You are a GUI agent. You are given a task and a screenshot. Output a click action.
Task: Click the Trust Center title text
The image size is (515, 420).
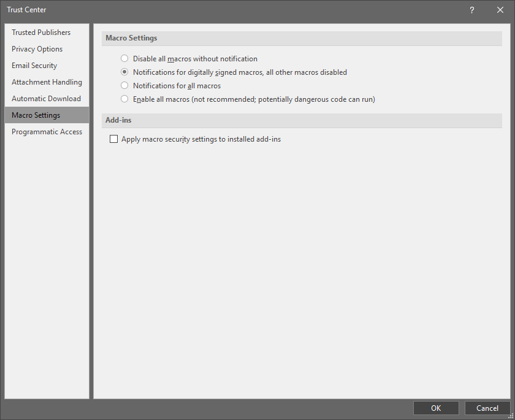point(26,10)
